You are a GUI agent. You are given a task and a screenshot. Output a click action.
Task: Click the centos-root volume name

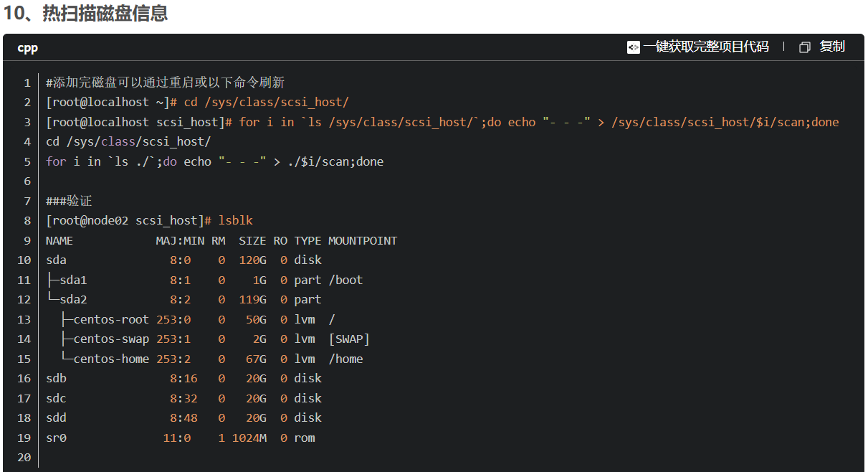(111, 319)
